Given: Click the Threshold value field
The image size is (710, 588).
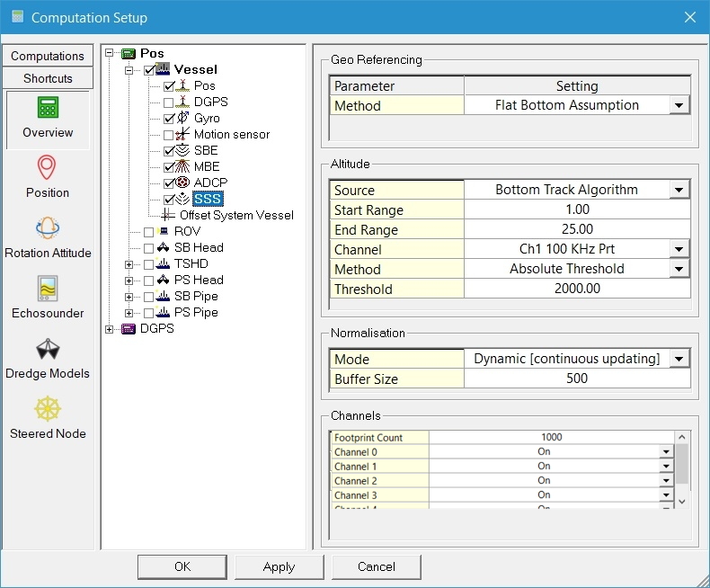Looking at the screenshot, I should click(x=576, y=289).
